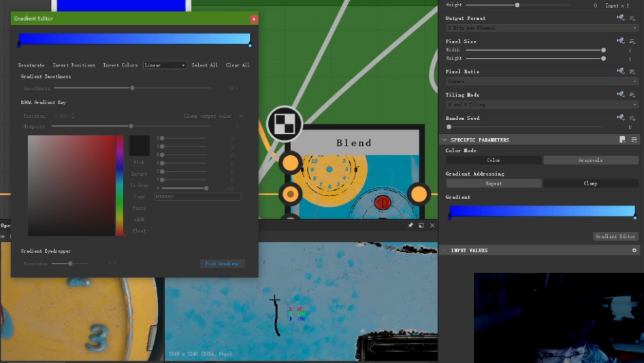Click Pixel Size Width slider handle

pyautogui.click(x=603, y=50)
